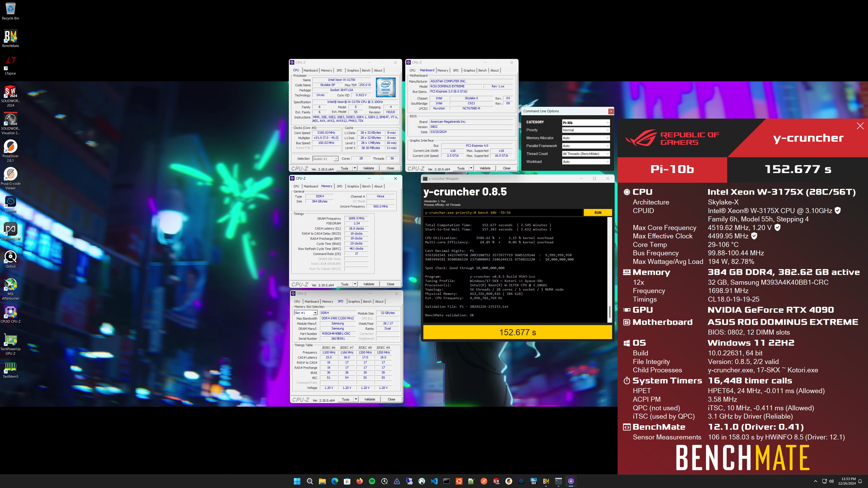Open About tab in CPU-Z SPD window
This screenshot has width=868, height=488.
click(x=379, y=301)
